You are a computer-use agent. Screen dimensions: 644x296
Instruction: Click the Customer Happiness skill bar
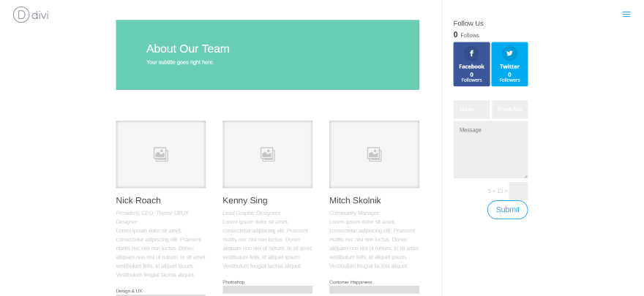tap(374, 290)
